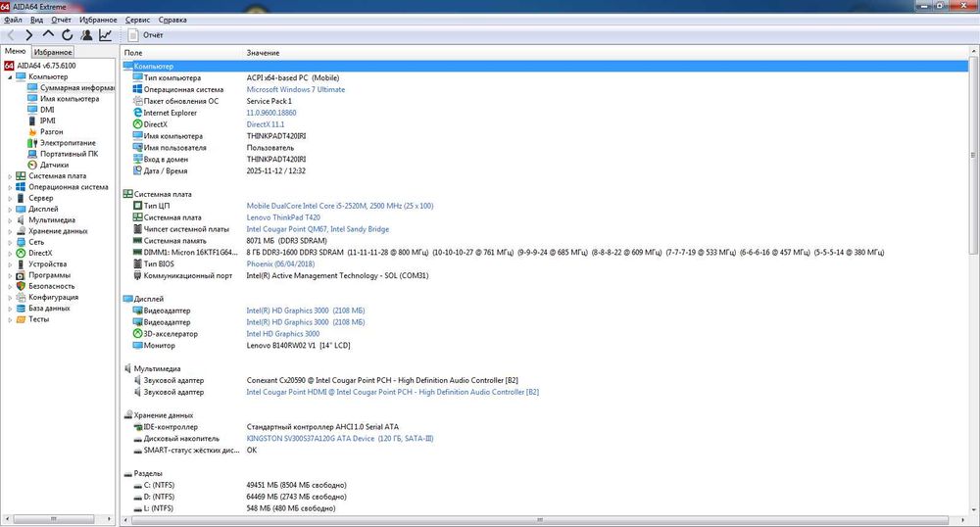Open the Отчёт menu in menu bar

click(x=61, y=20)
